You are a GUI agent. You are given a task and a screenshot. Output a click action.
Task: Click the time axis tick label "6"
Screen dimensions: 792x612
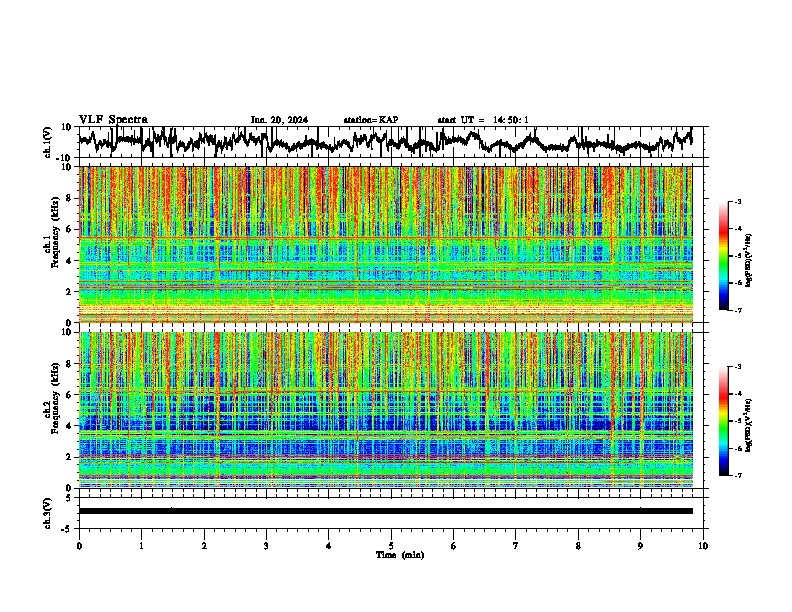(453, 546)
